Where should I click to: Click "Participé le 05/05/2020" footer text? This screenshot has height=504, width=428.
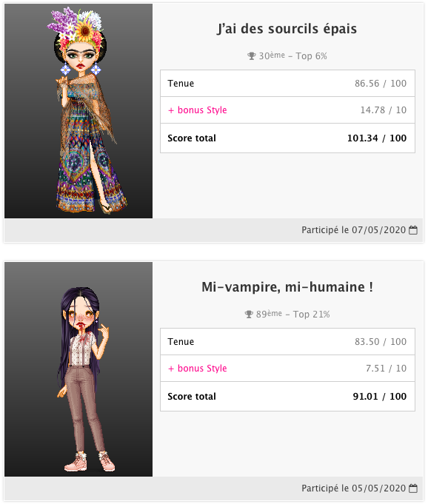[x=354, y=488]
